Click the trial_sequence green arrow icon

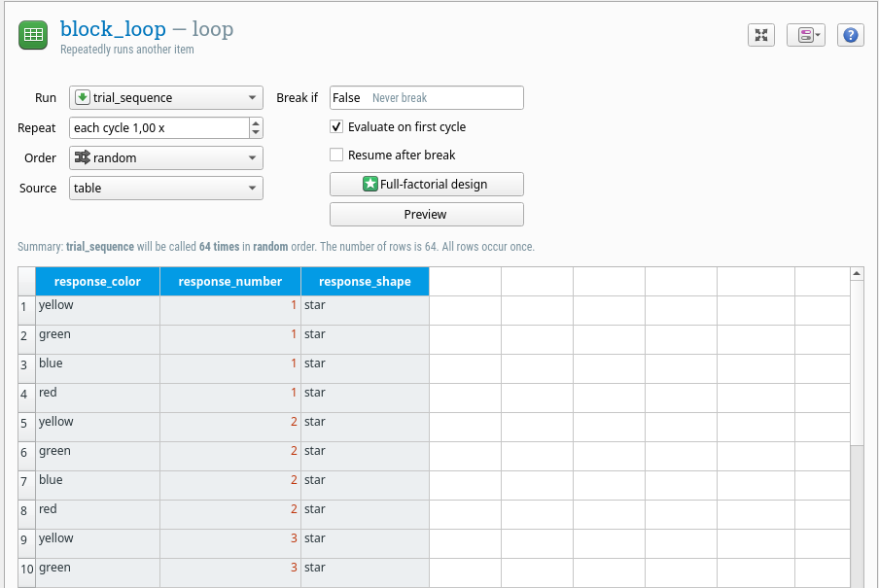83,97
